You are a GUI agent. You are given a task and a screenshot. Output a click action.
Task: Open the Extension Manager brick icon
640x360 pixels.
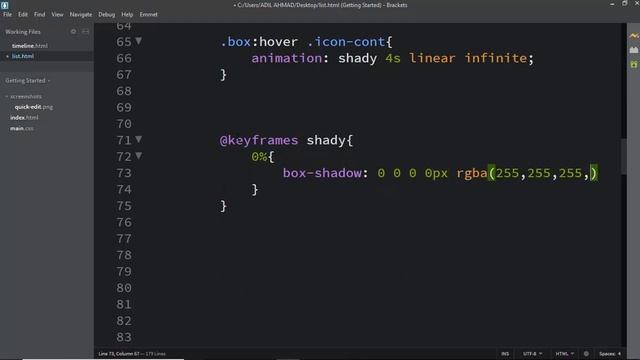(633, 50)
